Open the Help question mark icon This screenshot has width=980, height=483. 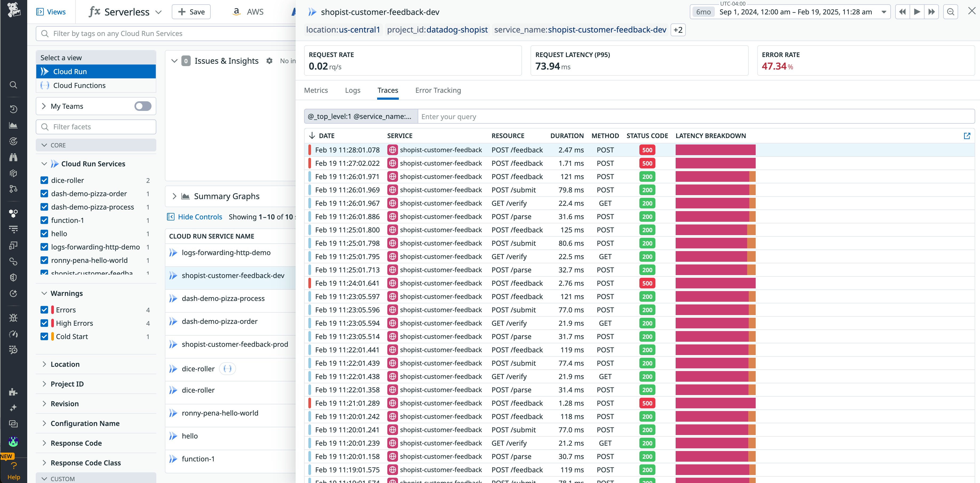14,466
